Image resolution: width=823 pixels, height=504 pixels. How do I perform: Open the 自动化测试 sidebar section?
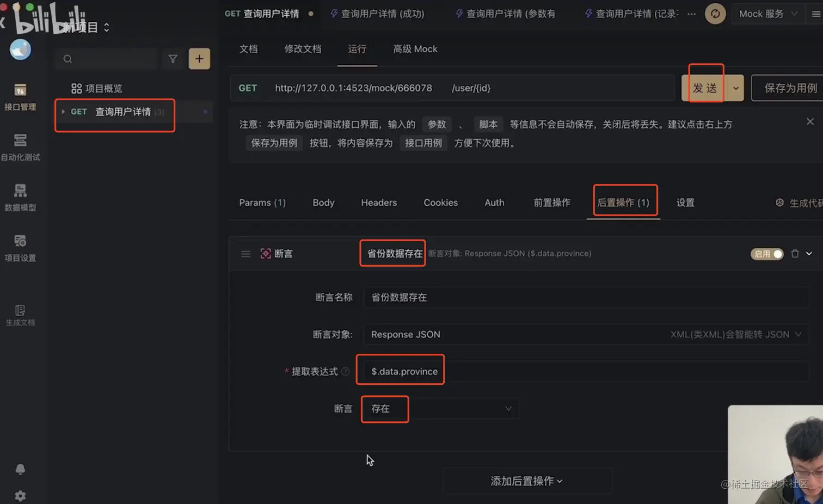[20, 148]
